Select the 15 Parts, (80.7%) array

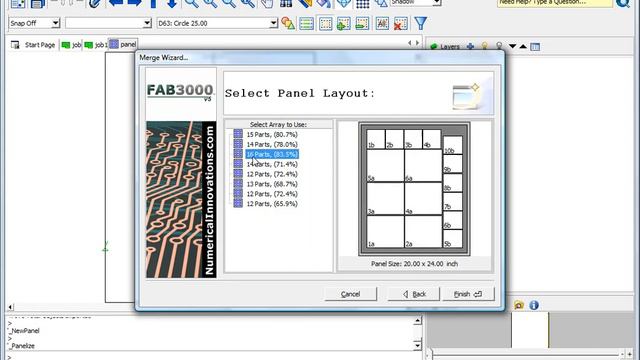point(272,134)
